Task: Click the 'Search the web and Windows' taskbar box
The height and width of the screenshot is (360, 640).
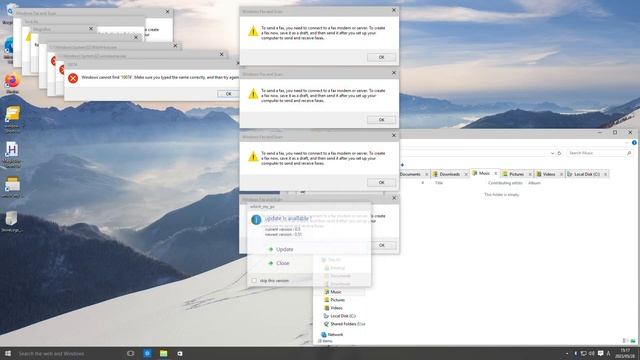Action: (x=69, y=353)
